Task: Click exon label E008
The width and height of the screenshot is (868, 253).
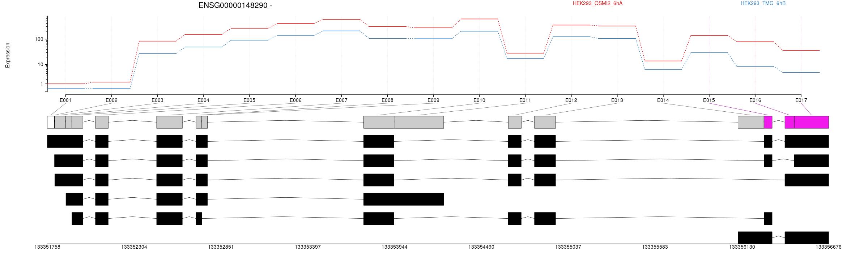Action: tap(387, 100)
